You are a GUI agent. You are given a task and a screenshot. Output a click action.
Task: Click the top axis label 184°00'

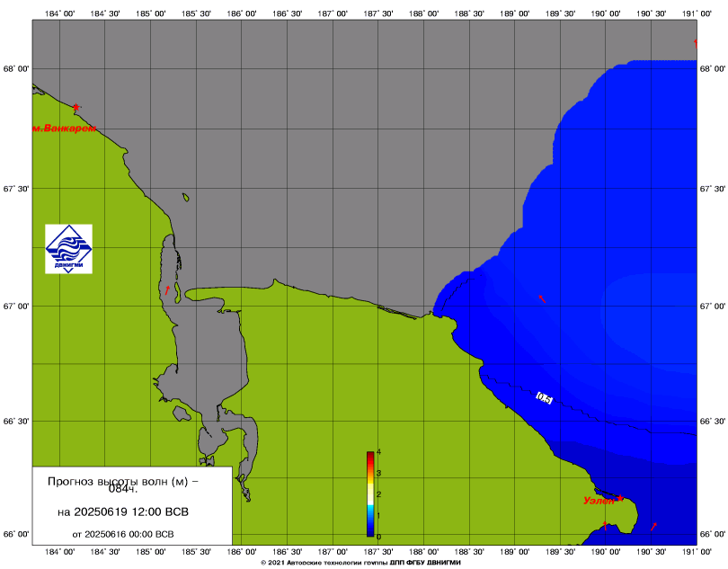[x=60, y=13]
